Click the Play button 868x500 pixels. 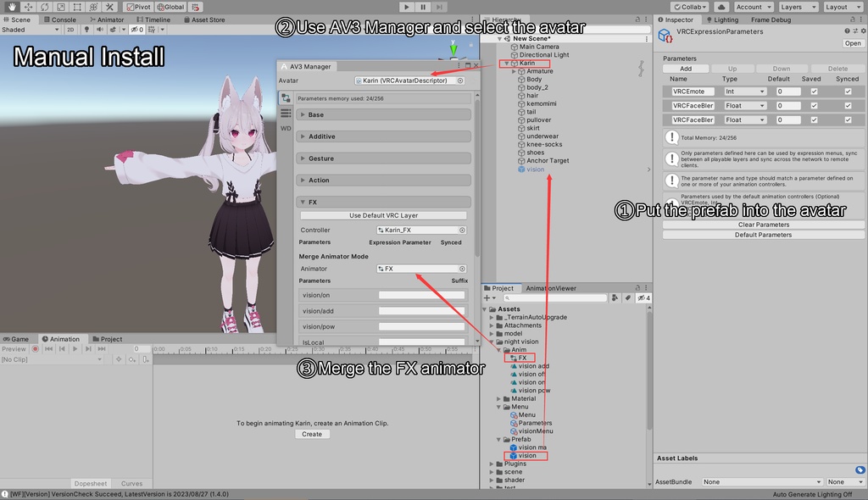406,7
